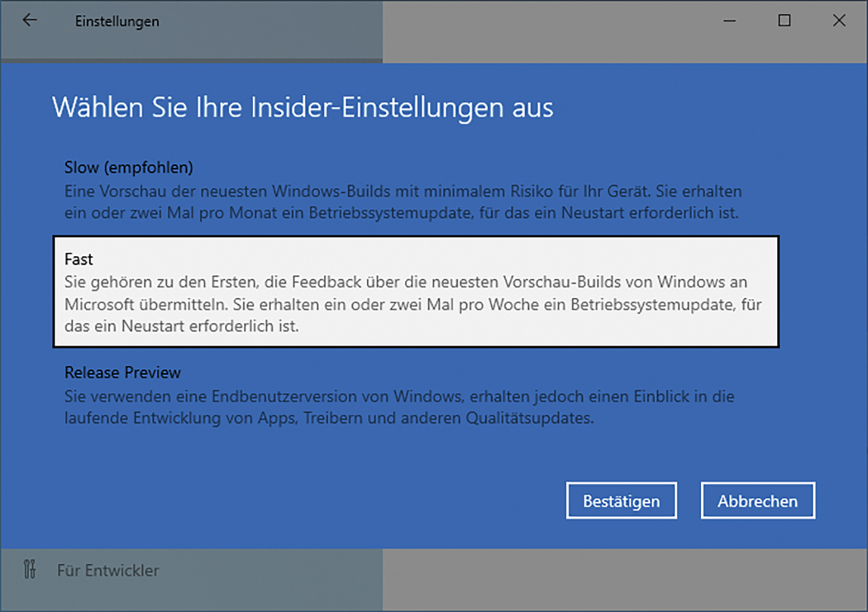
Task: Click the Release Preview description text
Action: [398, 407]
